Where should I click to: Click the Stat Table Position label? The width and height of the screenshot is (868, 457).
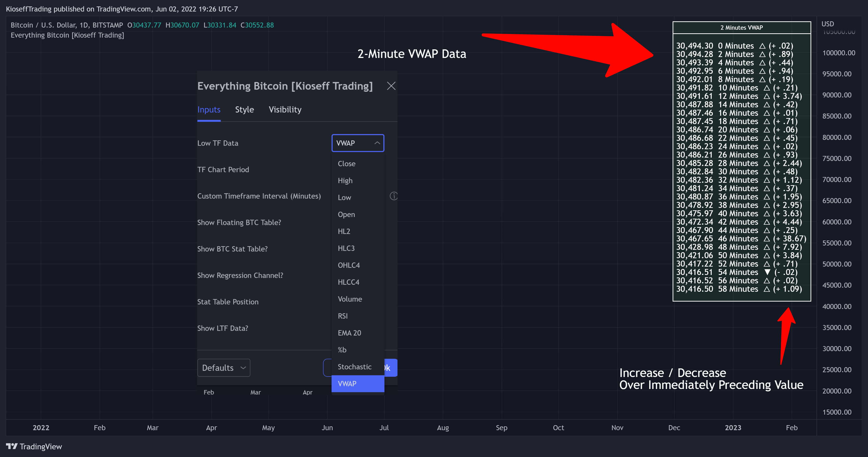[x=228, y=302]
